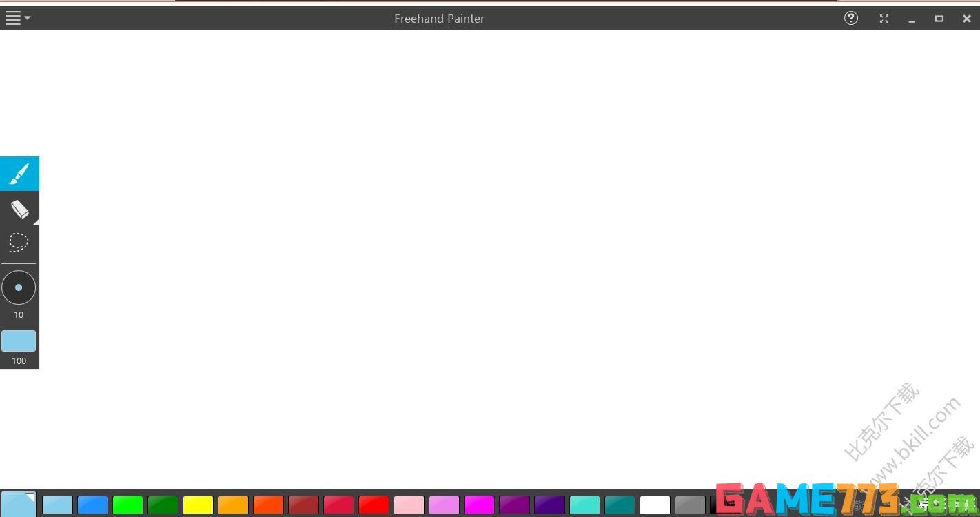Click the brush size value 10
This screenshot has width=980, height=517.
pos(19,314)
